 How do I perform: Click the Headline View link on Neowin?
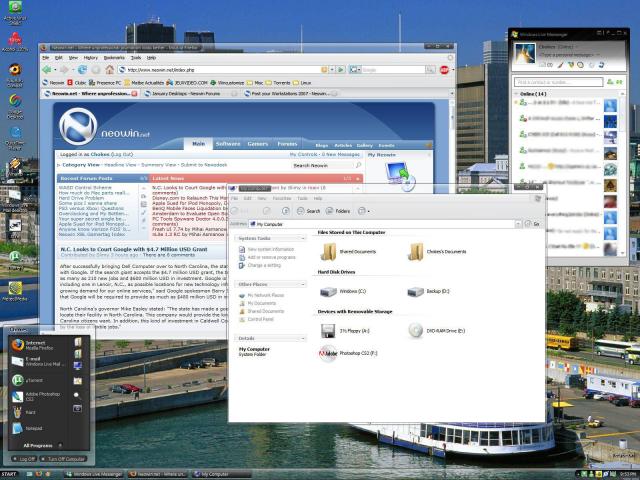point(120,165)
